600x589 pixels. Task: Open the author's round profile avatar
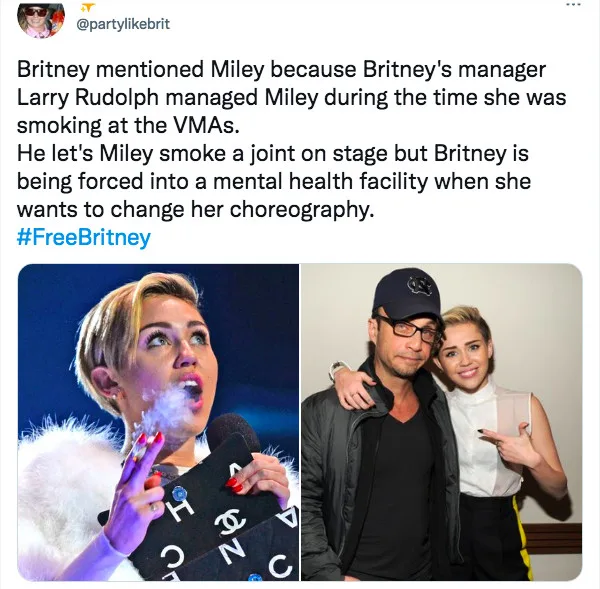tap(41, 19)
